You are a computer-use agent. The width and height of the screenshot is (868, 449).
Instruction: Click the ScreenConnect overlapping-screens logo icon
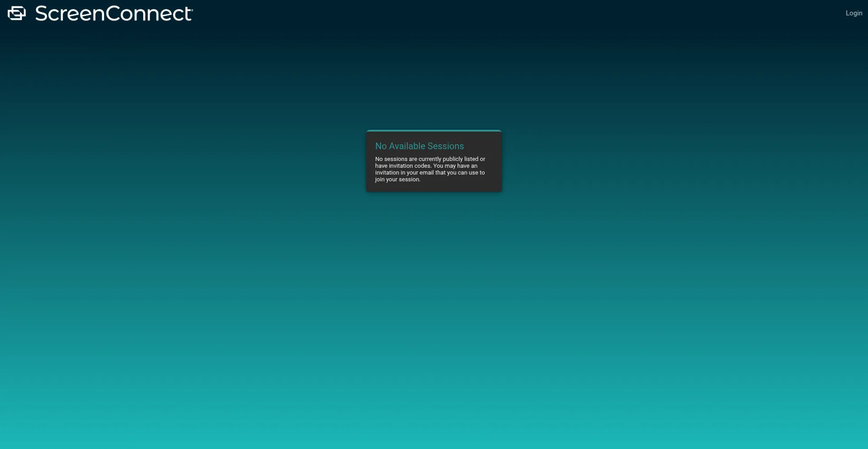point(17,13)
